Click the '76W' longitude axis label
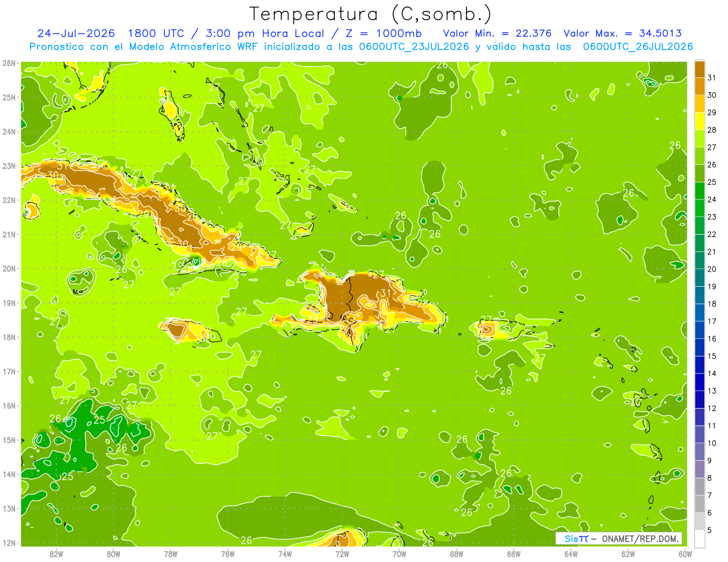Screen dimensions: 728x562 coord(227,554)
